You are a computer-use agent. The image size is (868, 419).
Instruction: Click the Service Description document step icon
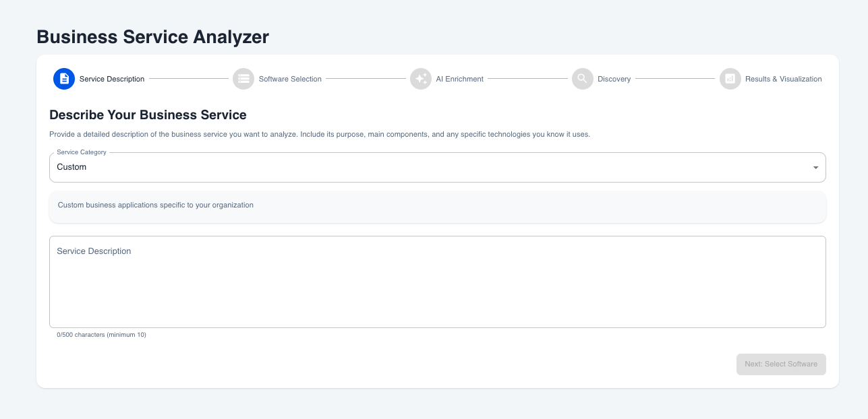coord(64,79)
